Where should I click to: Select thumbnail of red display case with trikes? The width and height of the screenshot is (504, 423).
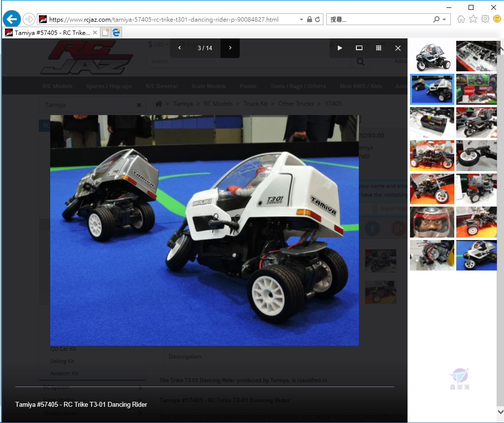tap(476, 90)
